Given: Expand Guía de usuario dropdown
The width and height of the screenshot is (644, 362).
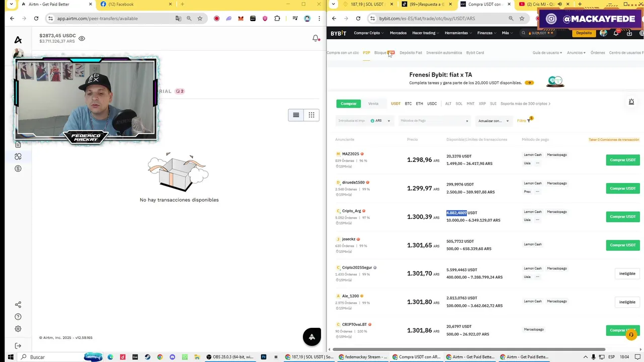Looking at the screenshot, I should pyautogui.click(x=547, y=53).
